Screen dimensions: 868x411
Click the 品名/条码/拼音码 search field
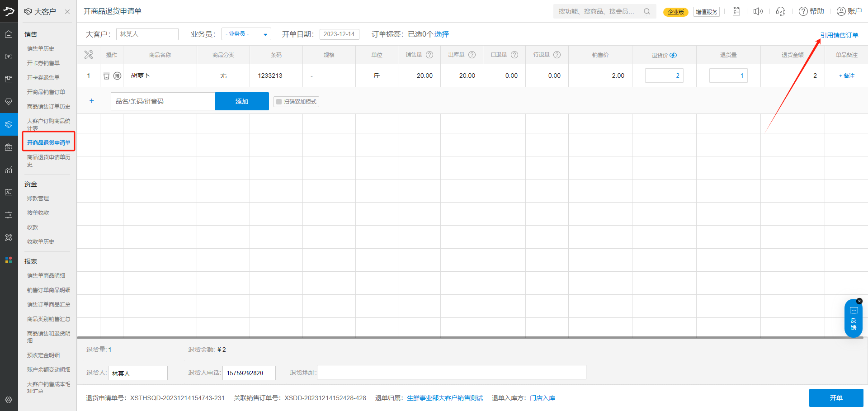pos(163,101)
